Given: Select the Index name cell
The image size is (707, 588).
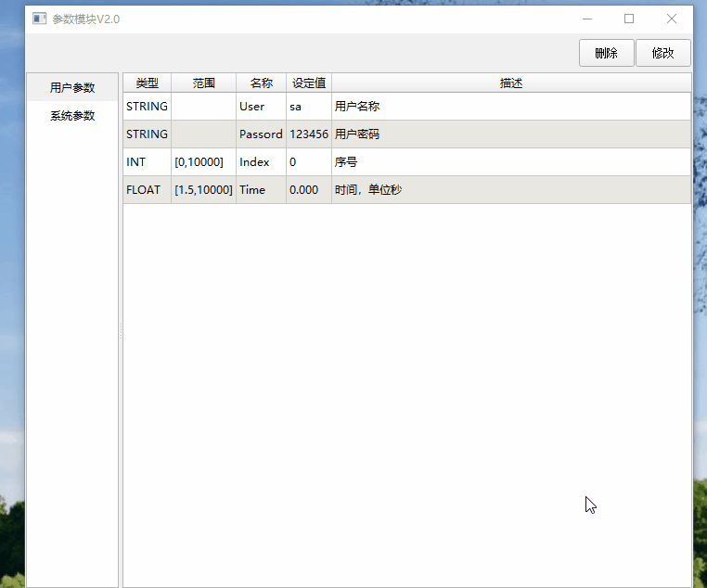Looking at the screenshot, I should point(261,162).
